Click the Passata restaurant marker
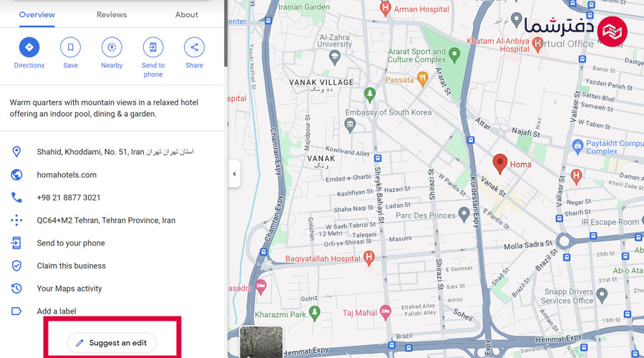644x358 pixels. pos(422,79)
